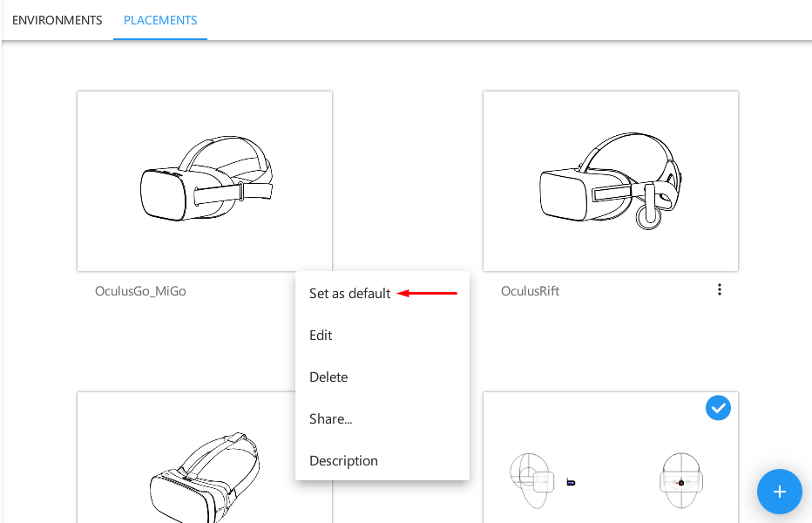Click the OculusRift placement label
The height and width of the screenshot is (523, 812).
pos(530,291)
